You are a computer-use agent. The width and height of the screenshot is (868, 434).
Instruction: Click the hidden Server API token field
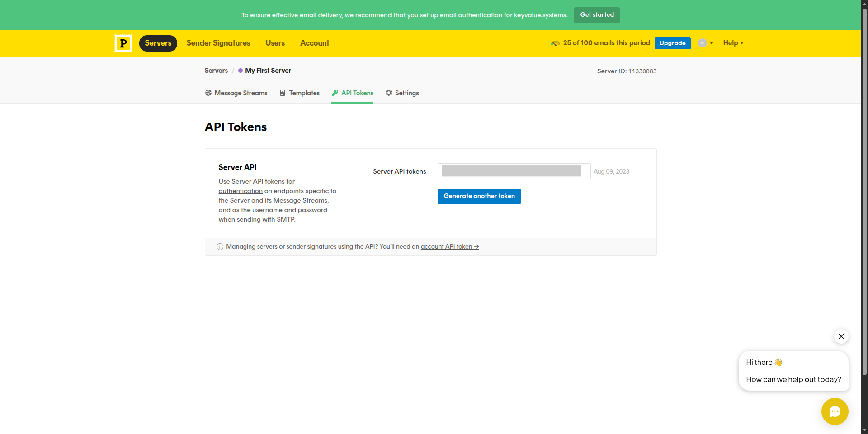(513, 171)
